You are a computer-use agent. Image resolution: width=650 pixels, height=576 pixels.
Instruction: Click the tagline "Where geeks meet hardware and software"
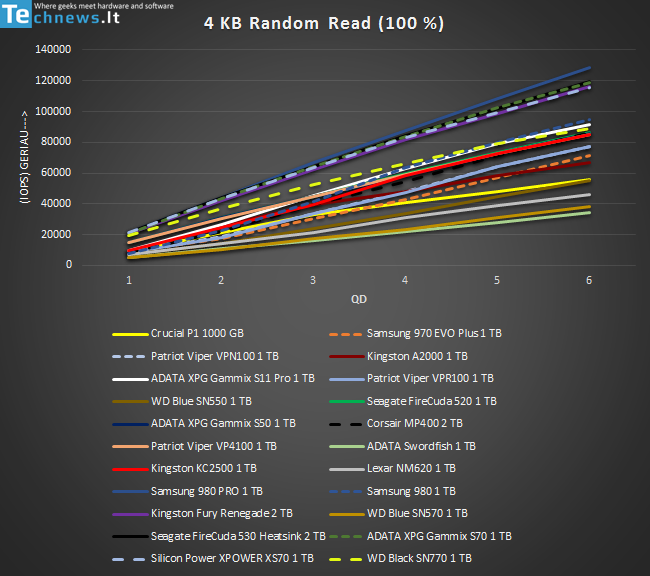pyautogui.click(x=104, y=6)
